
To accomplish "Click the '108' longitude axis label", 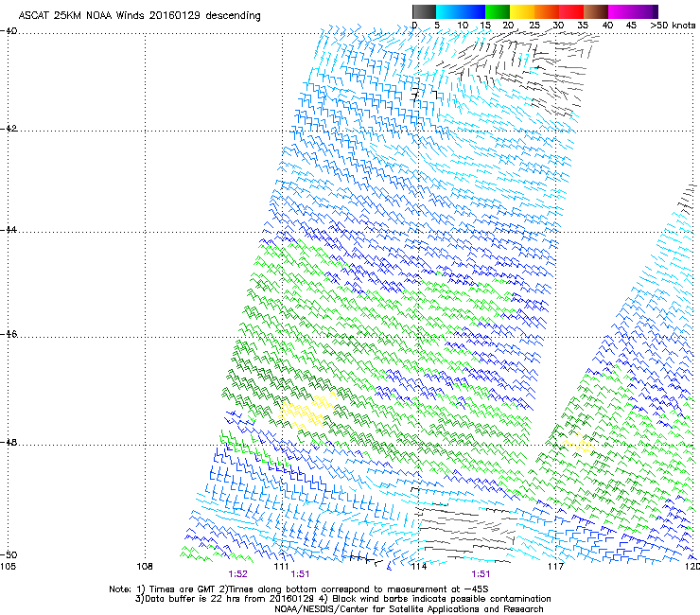I will tap(145, 567).
